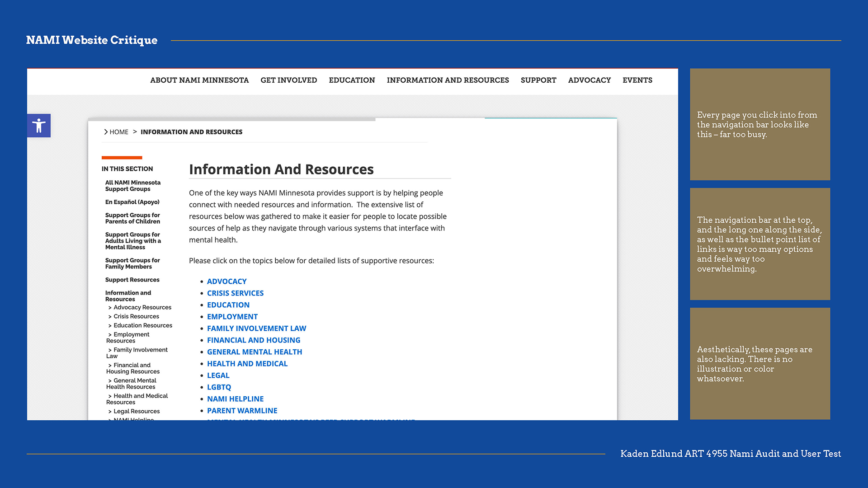
Task: Click the GENERAL MENTAL HEALTH bullet link
Action: click(255, 352)
